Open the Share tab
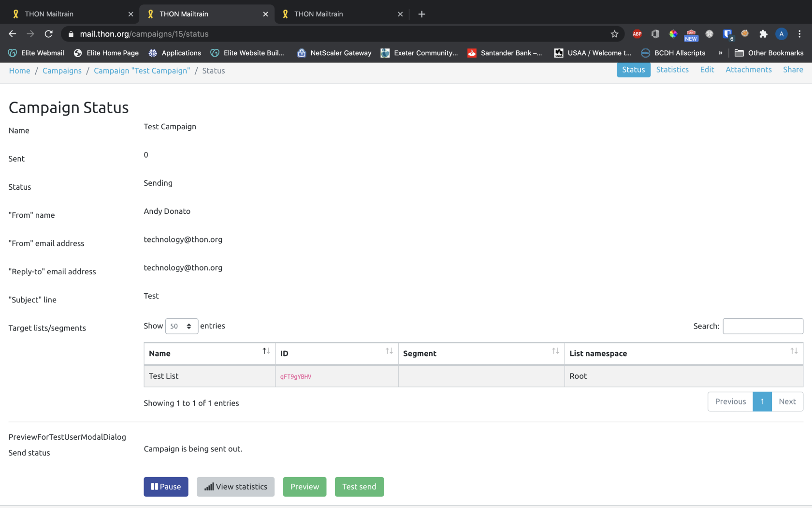The height and width of the screenshot is (508, 812). point(793,70)
